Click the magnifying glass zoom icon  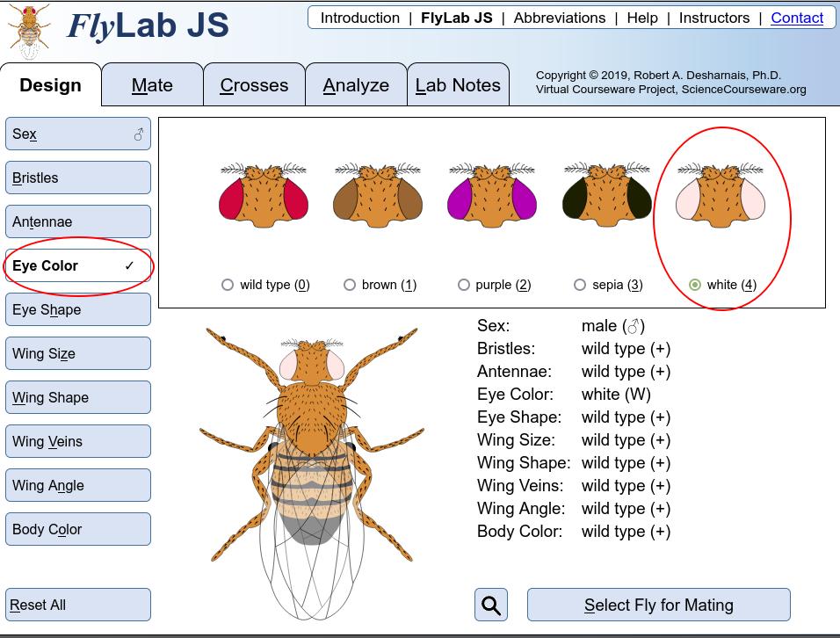pos(491,605)
